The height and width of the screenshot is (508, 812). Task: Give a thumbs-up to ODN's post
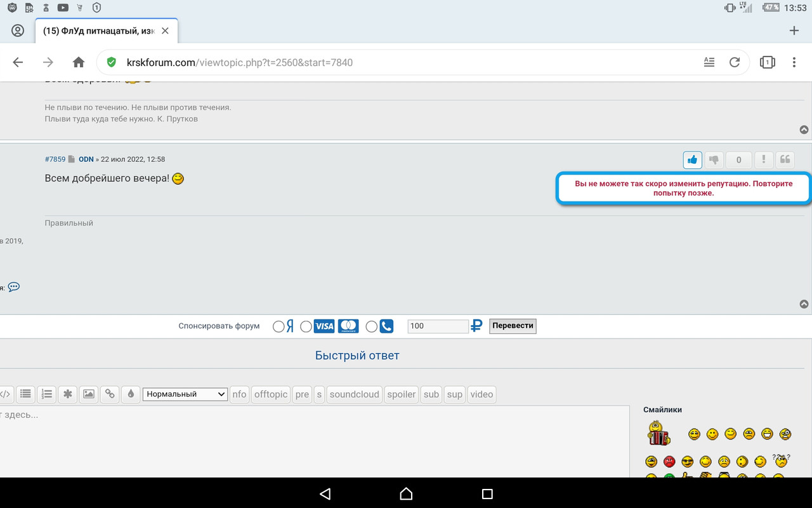692,160
